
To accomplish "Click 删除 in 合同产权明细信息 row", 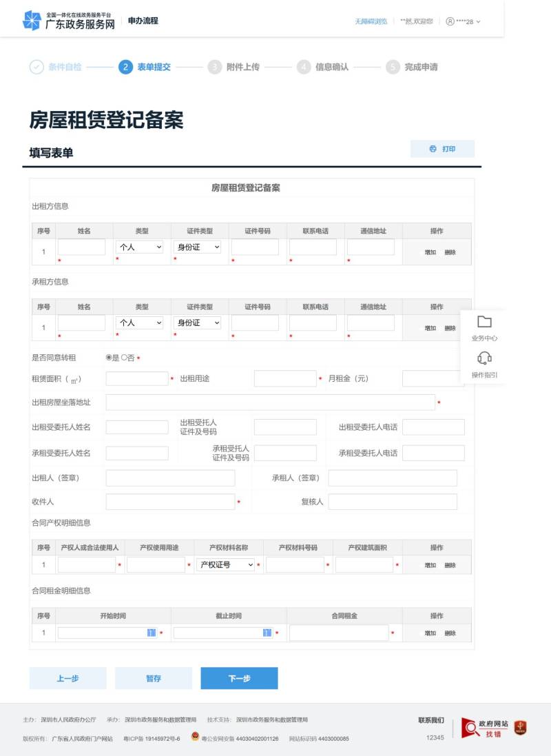I will point(450,565).
